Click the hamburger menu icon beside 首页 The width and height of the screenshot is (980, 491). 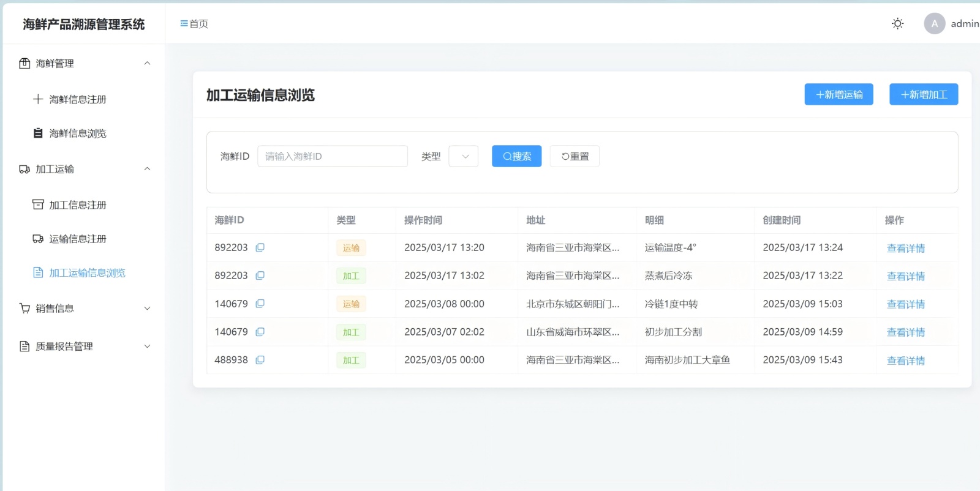[184, 24]
